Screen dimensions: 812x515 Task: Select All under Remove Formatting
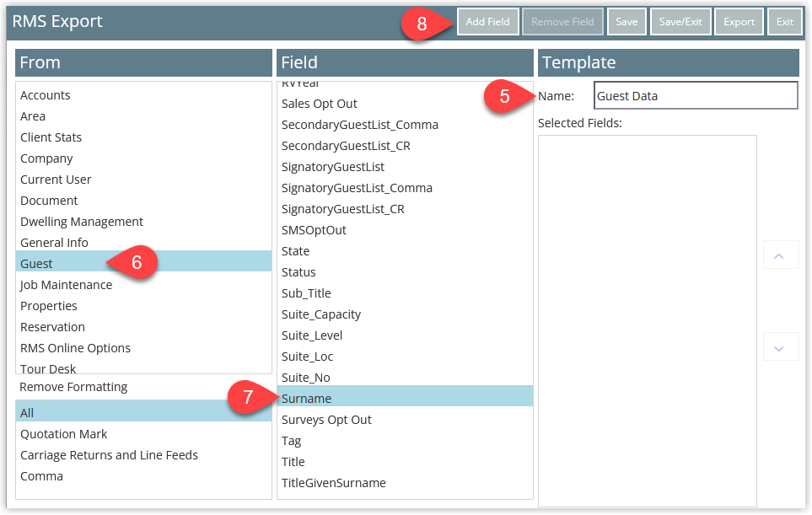pos(143,413)
